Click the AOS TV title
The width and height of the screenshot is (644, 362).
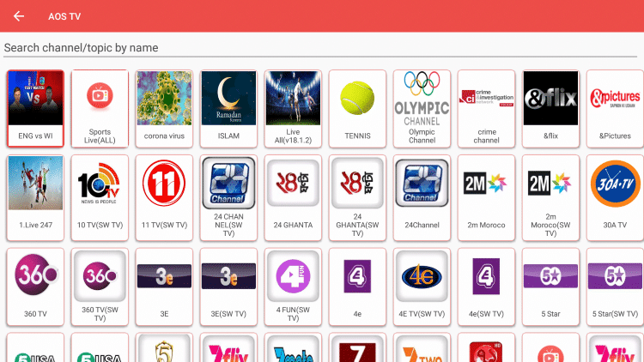pos(64,16)
